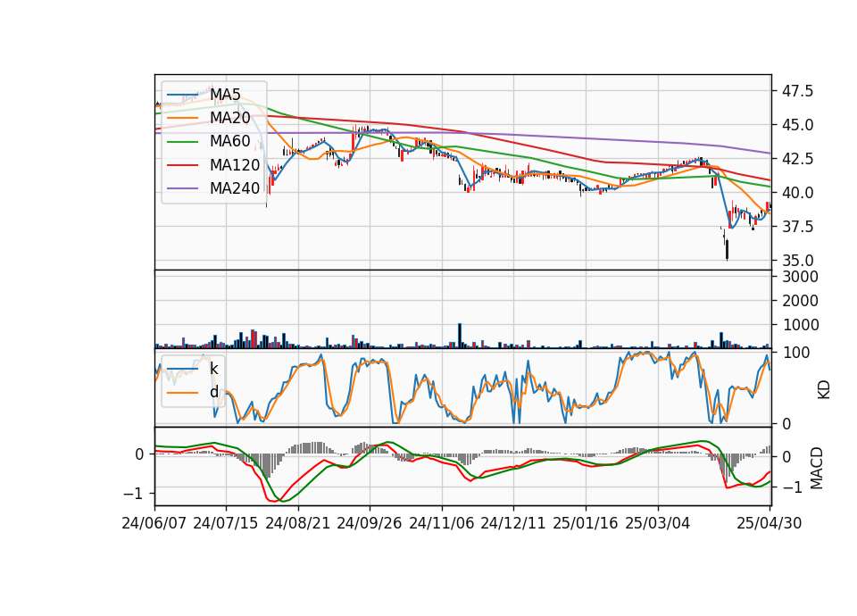Click the 42.5 price axis tick
857x616 pixels.
click(797, 159)
